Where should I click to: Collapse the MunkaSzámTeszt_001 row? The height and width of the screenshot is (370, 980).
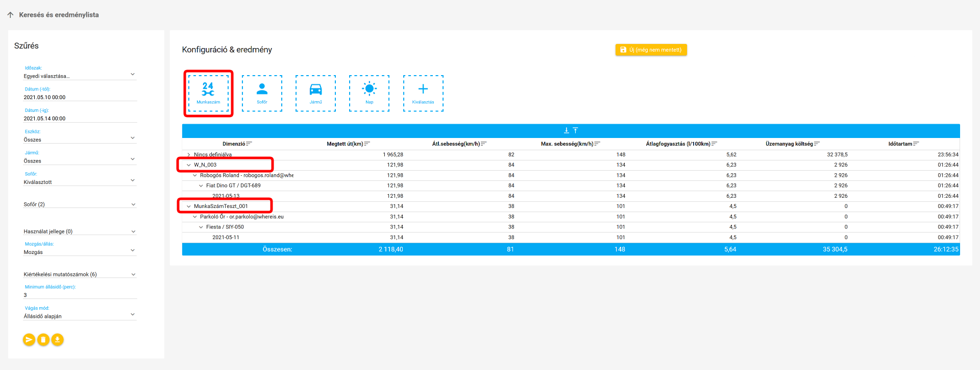188,206
